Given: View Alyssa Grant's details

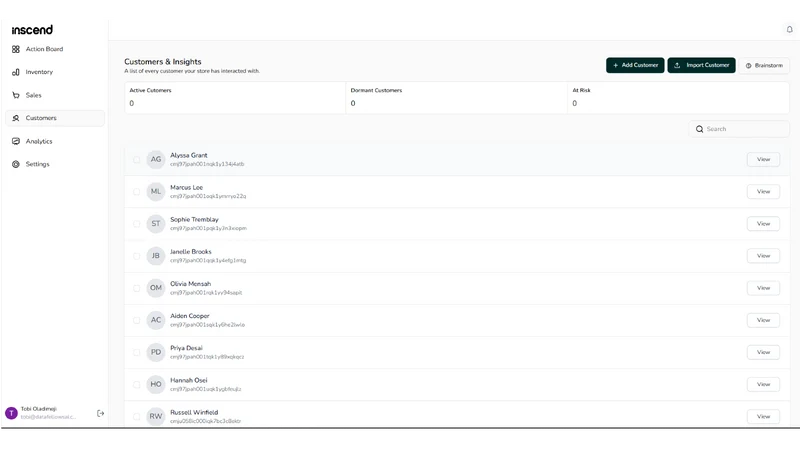Looking at the screenshot, I should tap(763, 159).
